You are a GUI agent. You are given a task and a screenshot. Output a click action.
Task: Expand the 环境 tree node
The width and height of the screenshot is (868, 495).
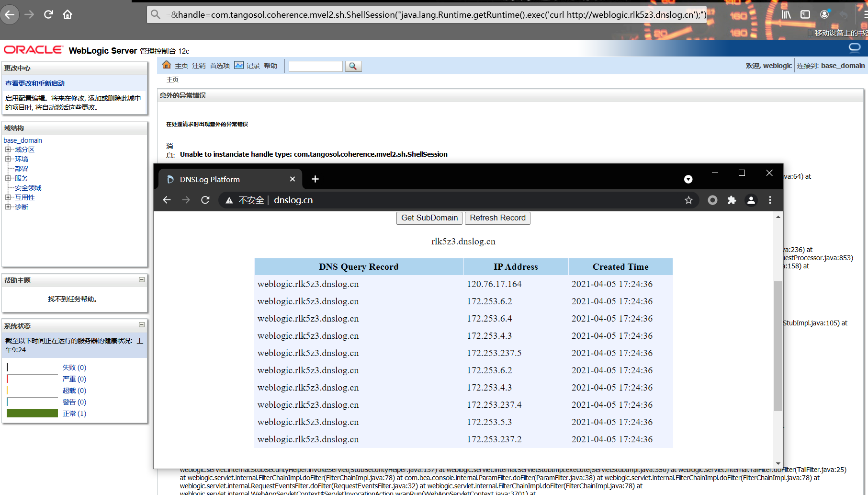pos(8,159)
